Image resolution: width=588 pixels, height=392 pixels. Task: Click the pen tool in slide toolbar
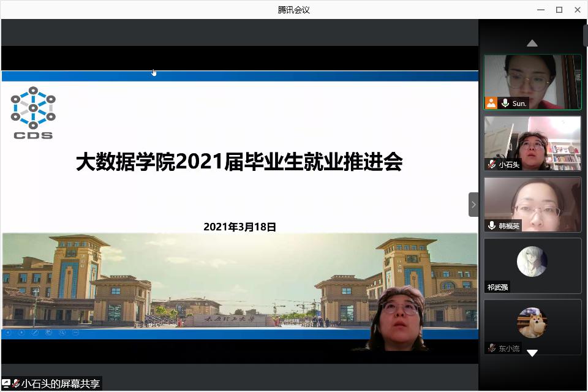[35, 333]
